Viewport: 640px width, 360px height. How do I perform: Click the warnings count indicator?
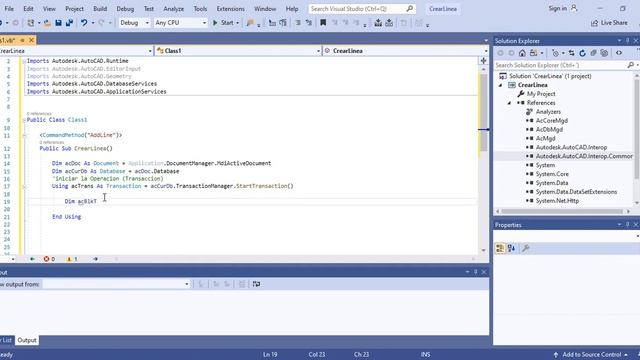click(x=72, y=259)
